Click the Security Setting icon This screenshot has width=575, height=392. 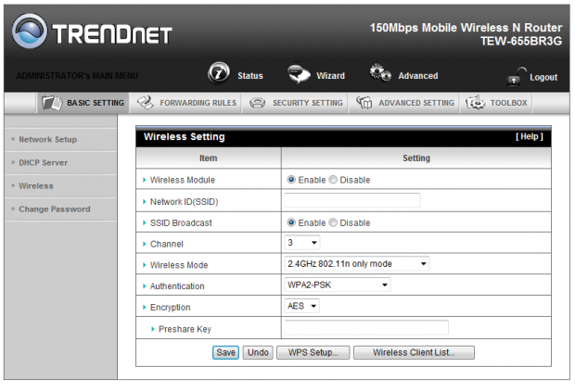pyautogui.click(x=258, y=103)
